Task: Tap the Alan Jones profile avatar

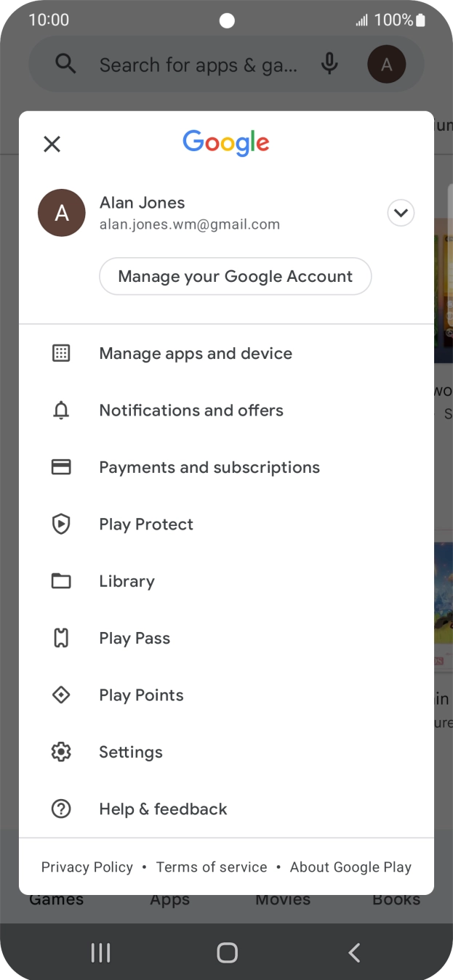Action: [x=61, y=213]
